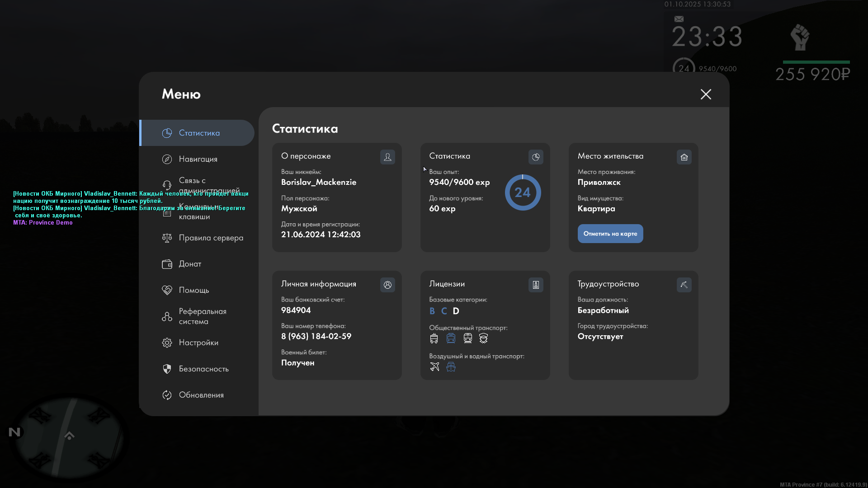This screenshot has height=488, width=868.
Task: Open the Безопасность section
Action: 203,369
